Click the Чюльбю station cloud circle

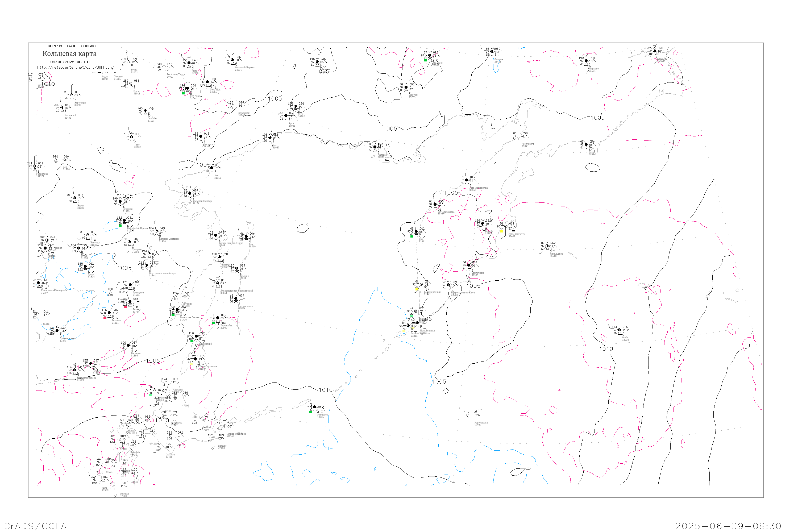click(145, 111)
